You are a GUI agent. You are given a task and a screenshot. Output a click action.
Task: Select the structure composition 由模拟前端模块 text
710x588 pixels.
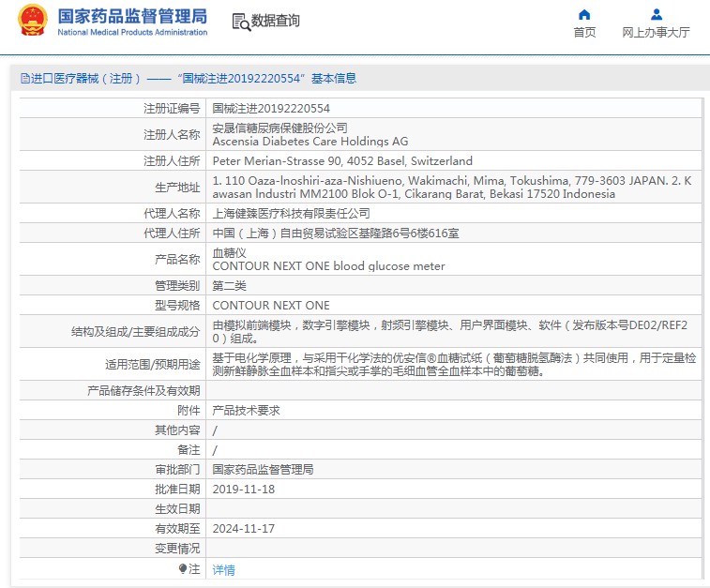click(x=450, y=332)
